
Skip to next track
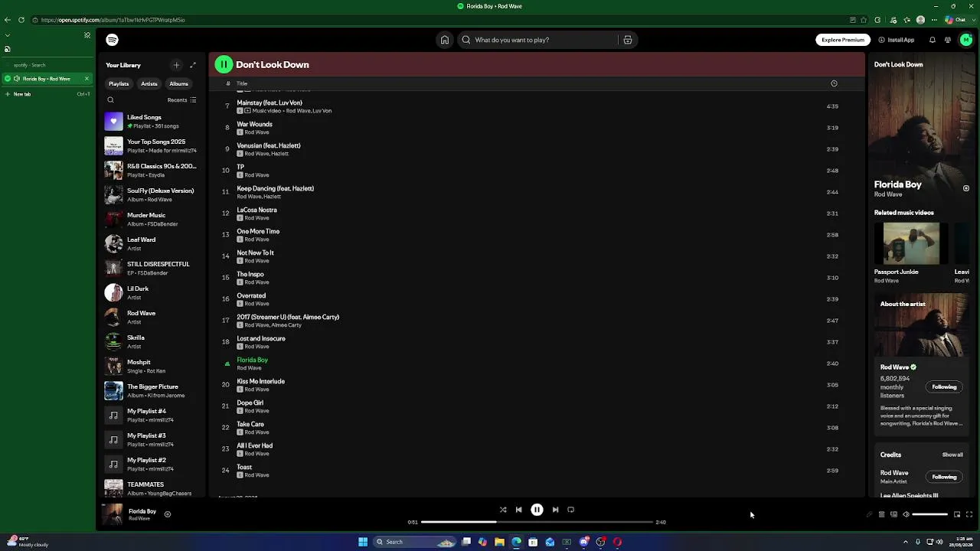point(555,510)
